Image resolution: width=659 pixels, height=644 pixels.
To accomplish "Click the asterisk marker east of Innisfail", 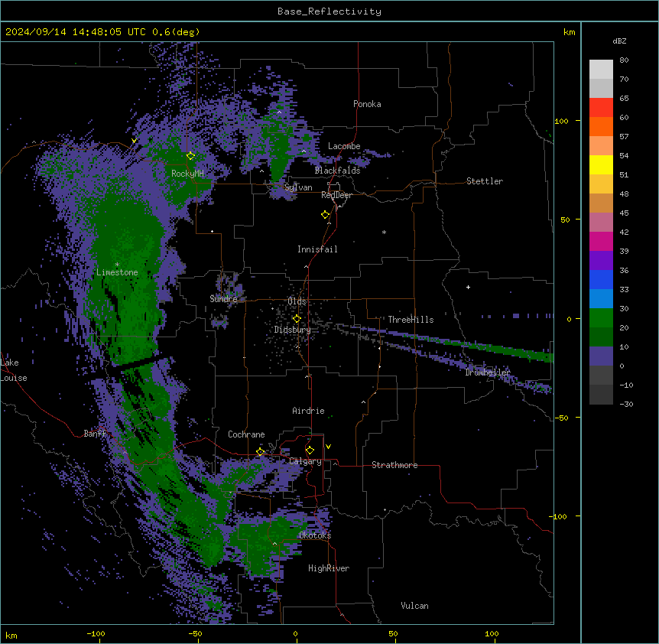I will [x=384, y=232].
